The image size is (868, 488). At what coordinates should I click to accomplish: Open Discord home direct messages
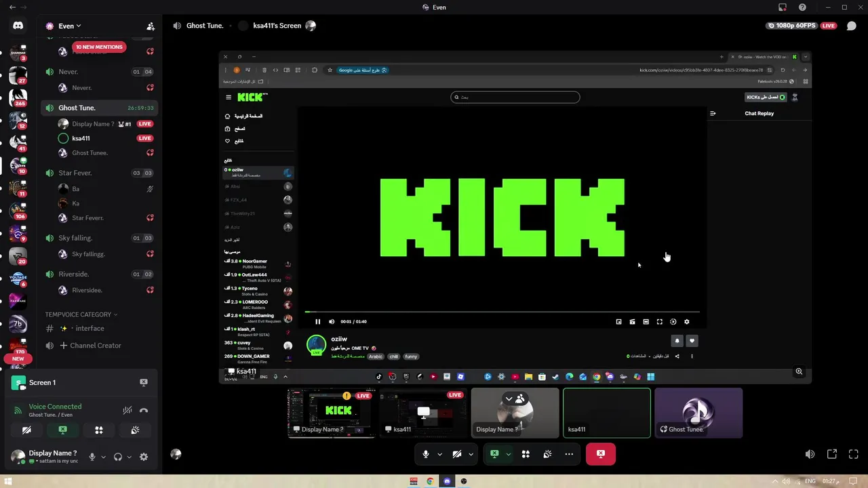point(18,26)
